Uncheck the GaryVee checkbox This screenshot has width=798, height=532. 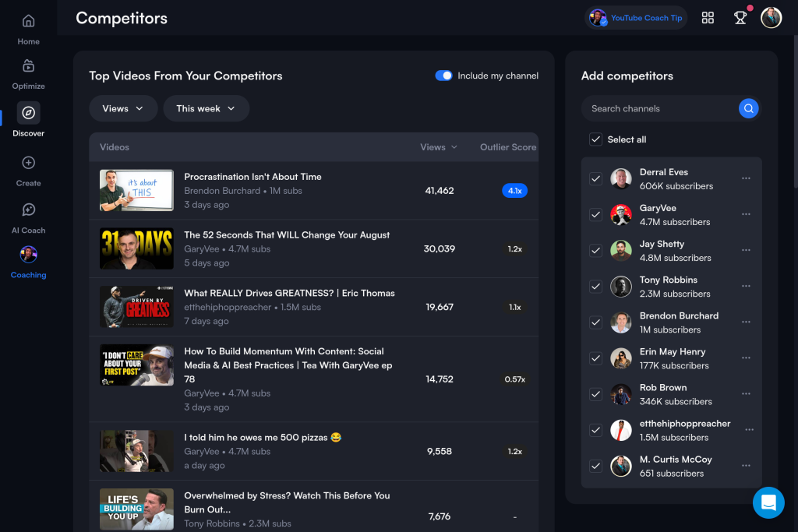pyautogui.click(x=595, y=215)
